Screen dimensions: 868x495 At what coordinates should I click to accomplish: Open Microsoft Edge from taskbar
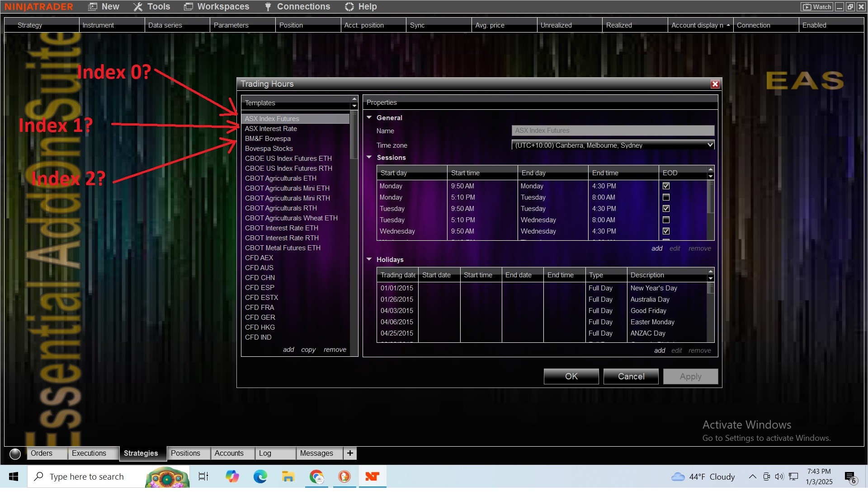[x=260, y=476]
